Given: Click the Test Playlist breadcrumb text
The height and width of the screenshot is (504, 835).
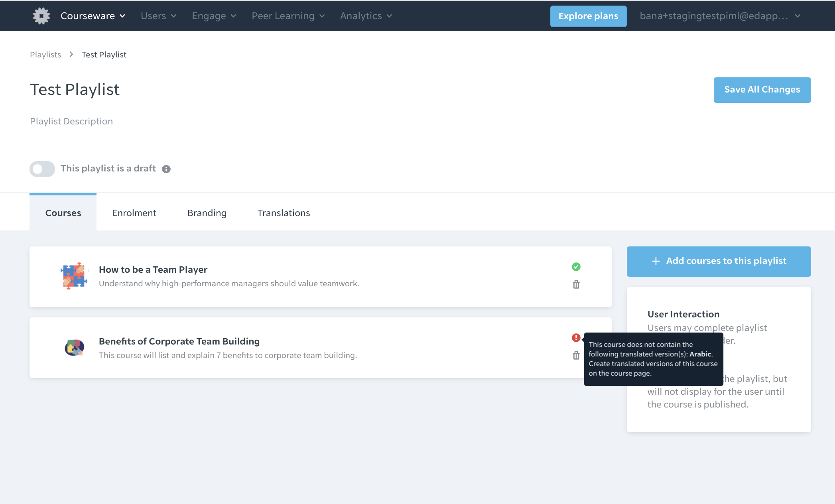Looking at the screenshot, I should tap(104, 55).
